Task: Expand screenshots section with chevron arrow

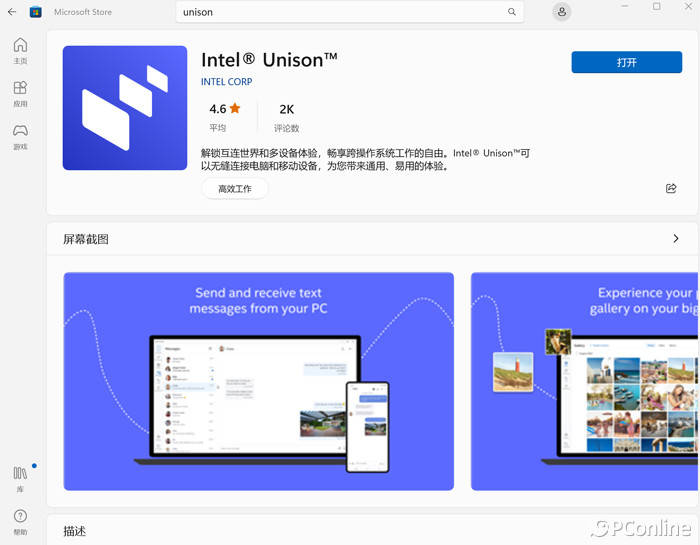Action: point(676,239)
